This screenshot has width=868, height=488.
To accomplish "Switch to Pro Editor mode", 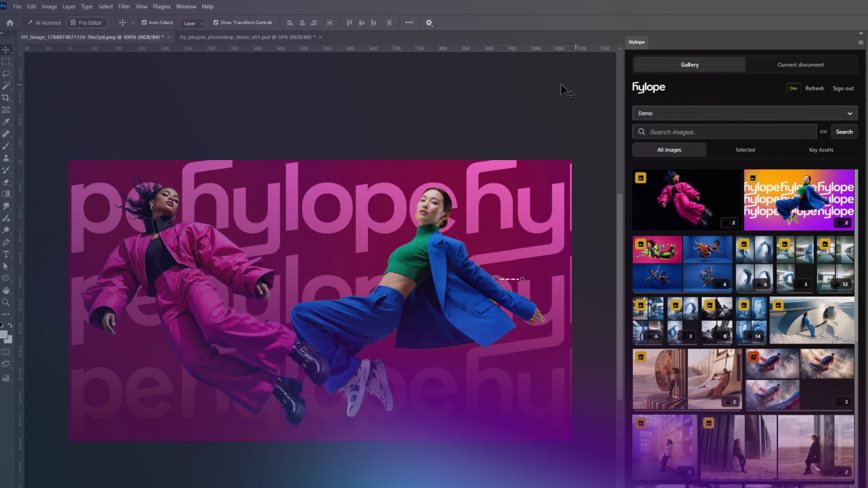I will click(x=86, y=23).
